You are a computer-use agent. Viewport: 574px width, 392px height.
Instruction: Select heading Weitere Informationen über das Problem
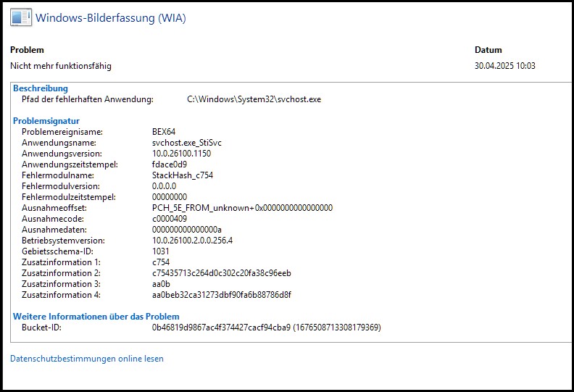click(x=96, y=317)
